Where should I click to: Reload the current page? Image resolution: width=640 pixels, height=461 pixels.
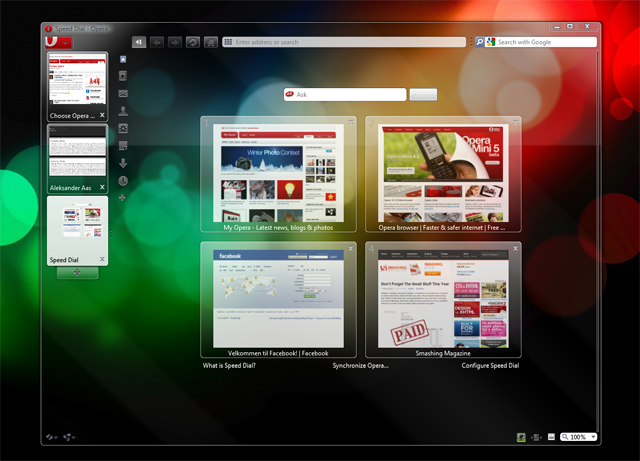[193, 42]
